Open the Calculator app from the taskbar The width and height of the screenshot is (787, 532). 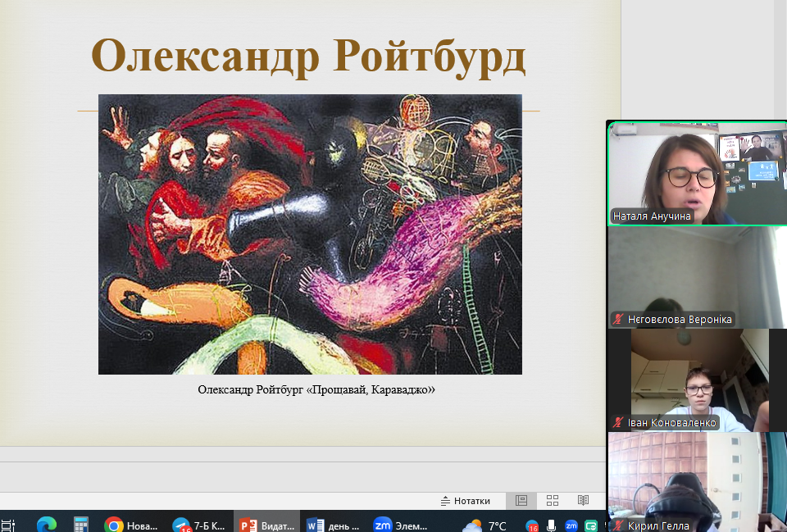[x=80, y=525]
